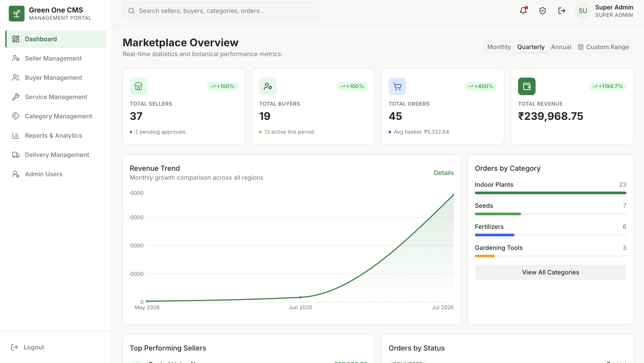
Task: Click the Green One CMS sprout logo
Action: [x=16, y=14]
